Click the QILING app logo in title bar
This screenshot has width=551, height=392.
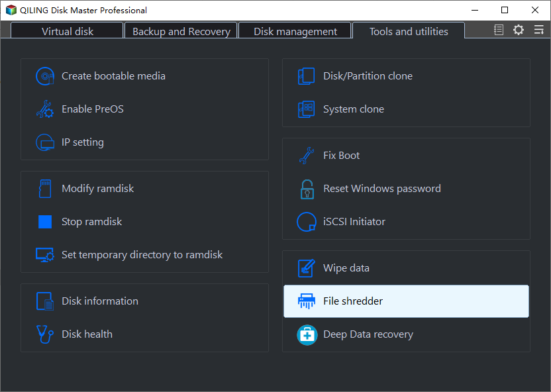[11, 10]
